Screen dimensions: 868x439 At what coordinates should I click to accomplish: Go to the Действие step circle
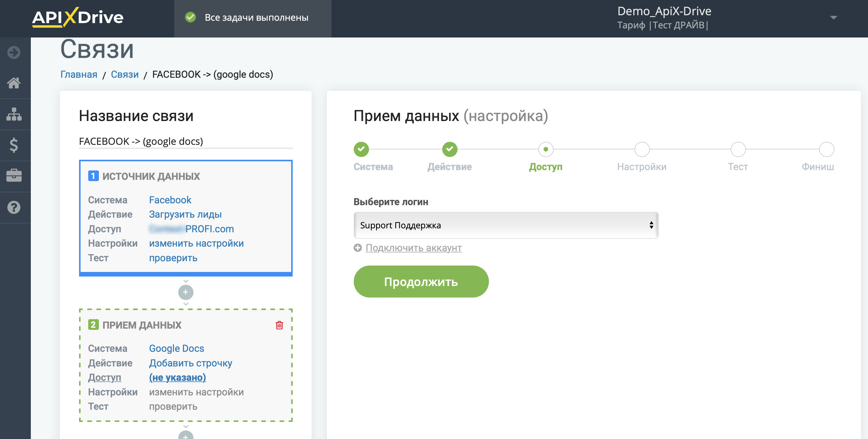(450, 149)
